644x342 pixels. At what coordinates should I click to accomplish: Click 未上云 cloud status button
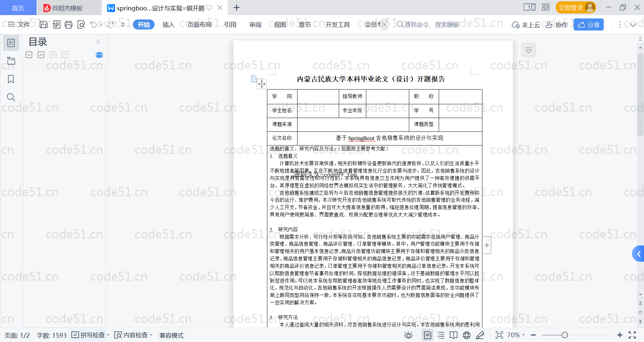pos(526,24)
